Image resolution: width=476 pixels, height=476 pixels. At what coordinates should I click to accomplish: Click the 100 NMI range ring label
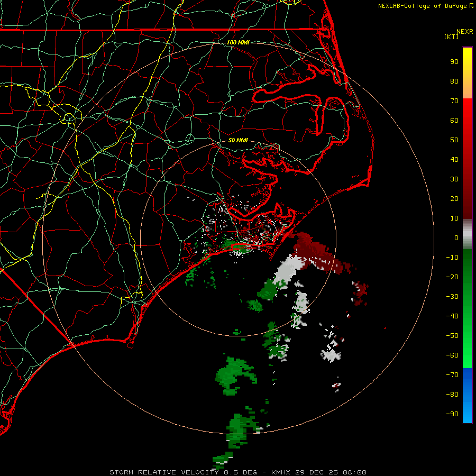(238, 42)
